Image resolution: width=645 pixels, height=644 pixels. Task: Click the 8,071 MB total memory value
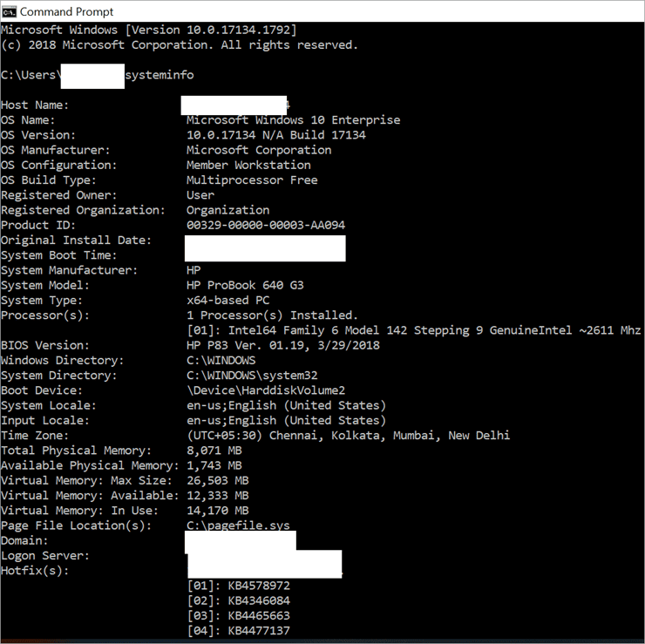click(214, 451)
